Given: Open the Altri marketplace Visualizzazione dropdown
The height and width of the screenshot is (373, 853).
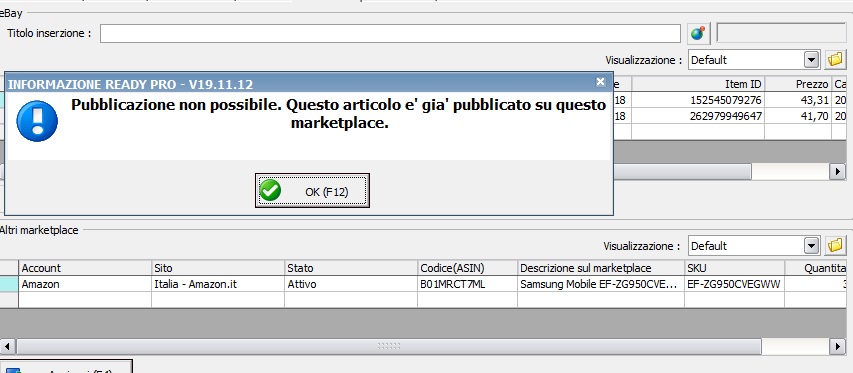Looking at the screenshot, I should click(812, 246).
